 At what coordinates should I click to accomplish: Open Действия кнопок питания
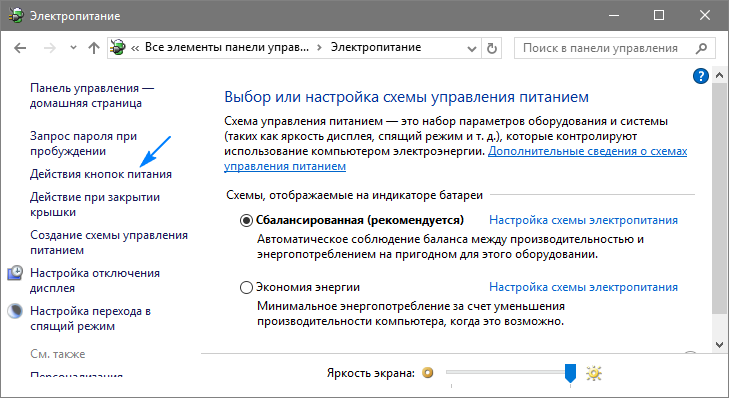pos(101,174)
